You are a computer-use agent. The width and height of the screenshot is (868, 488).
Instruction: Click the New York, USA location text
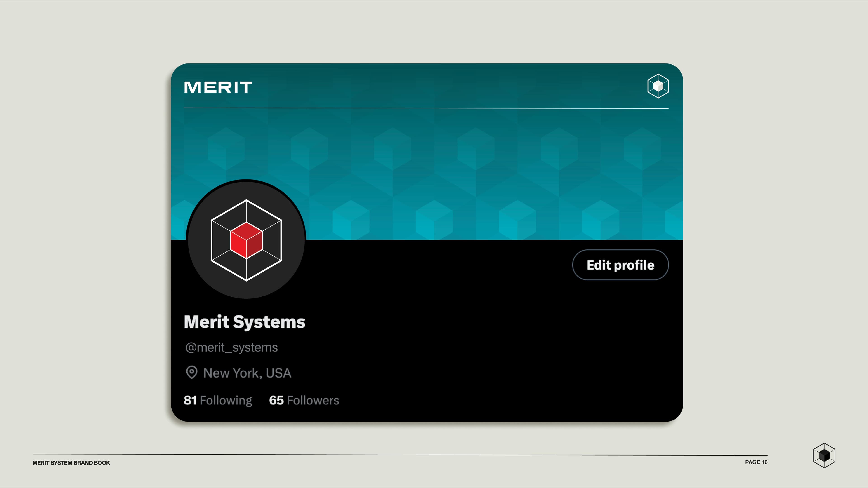point(247,373)
